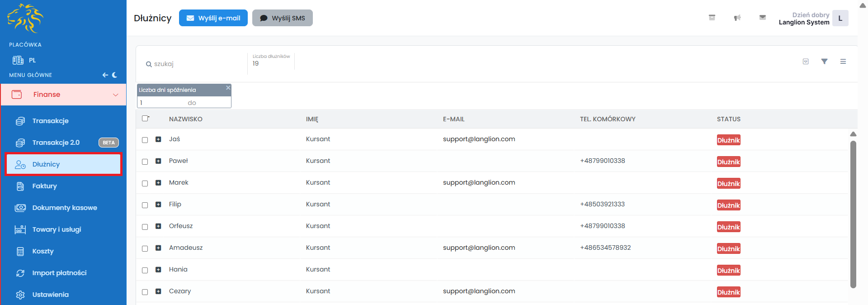Select the checkbox next to Filip
Screen dimensions: 868x305
point(145,205)
